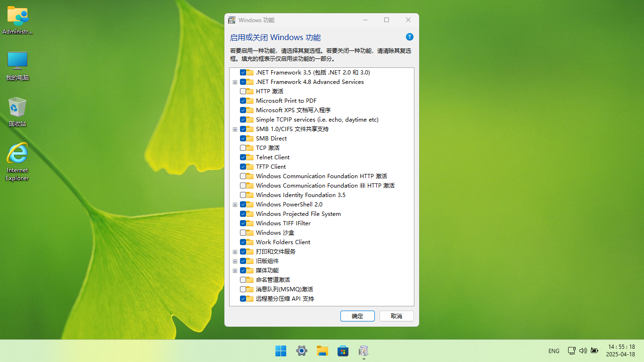Enable the Windows 沙盒 checkbox
Screen dimensions: 644x362
click(243, 232)
